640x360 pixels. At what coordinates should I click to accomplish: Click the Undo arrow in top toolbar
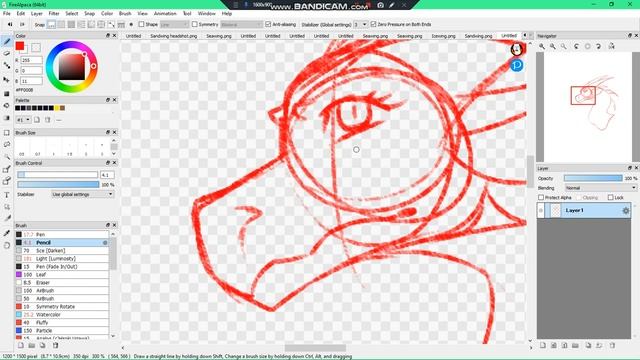(10, 24)
